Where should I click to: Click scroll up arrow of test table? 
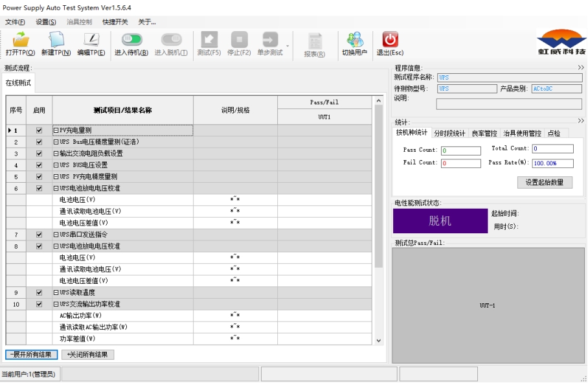pyautogui.click(x=378, y=101)
